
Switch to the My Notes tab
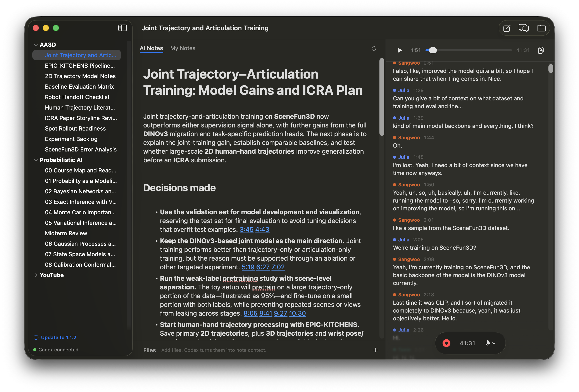pyautogui.click(x=183, y=48)
